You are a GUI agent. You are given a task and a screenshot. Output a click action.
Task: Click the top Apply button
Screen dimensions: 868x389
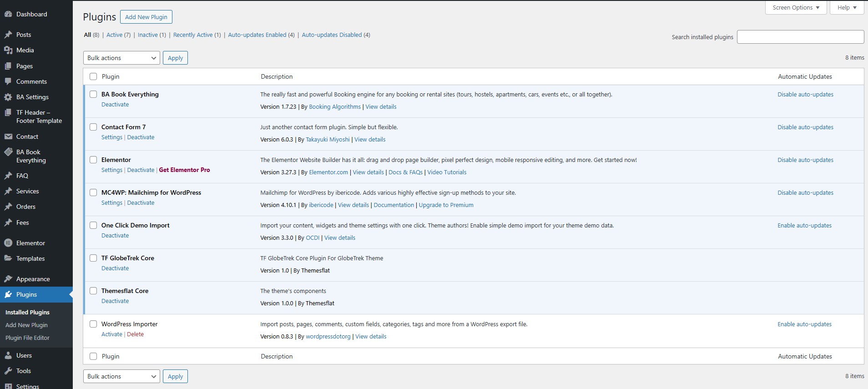(175, 58)
